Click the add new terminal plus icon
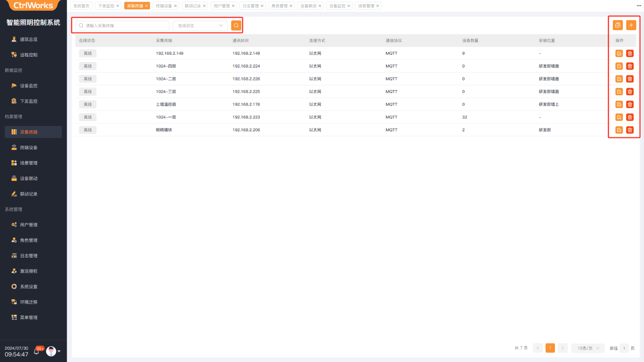 pyautogui.click(x=631, y=25)
